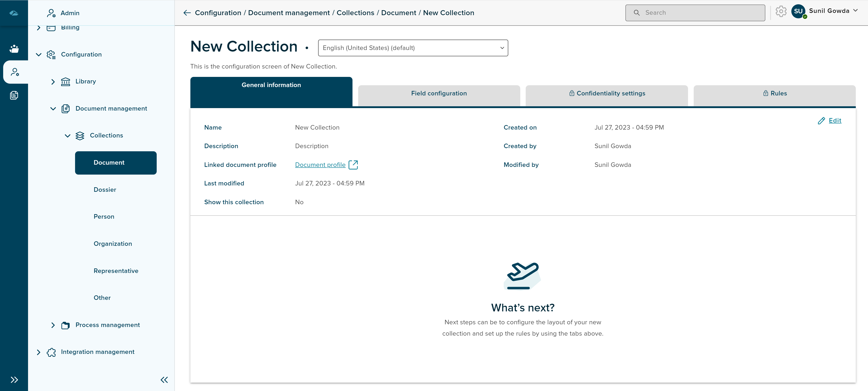This screenshot has width=868, height=391.
Task: Open the documents stack icon in rail
Action: click(14, 95)
